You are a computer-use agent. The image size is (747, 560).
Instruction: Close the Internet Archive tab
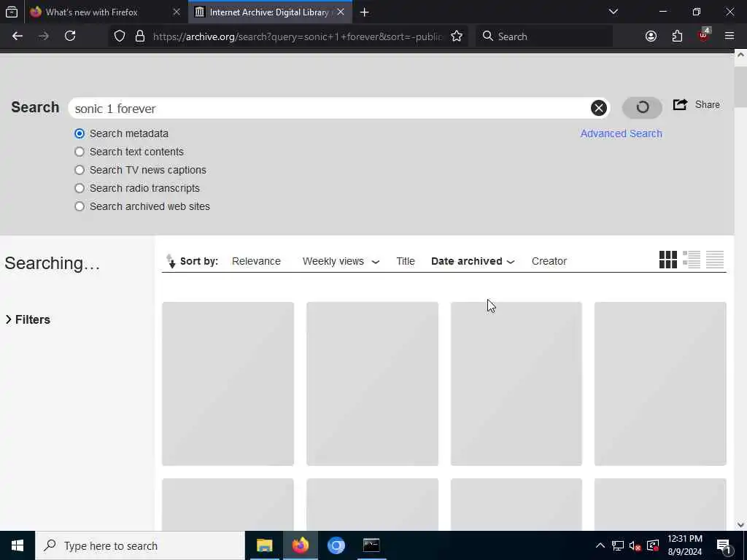(x=341, y=12)
